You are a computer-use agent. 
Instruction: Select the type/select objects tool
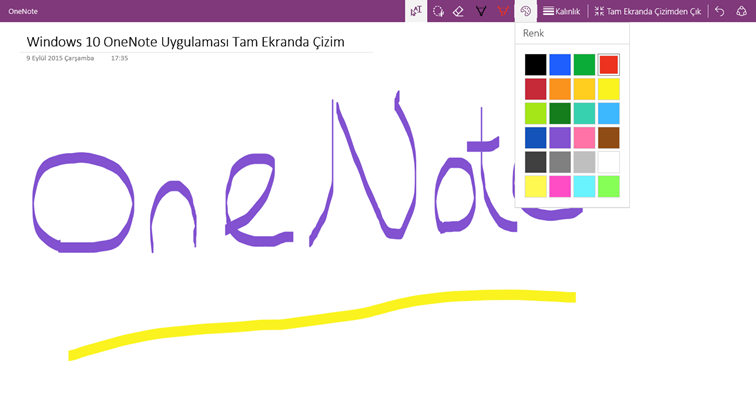point(416,11)
